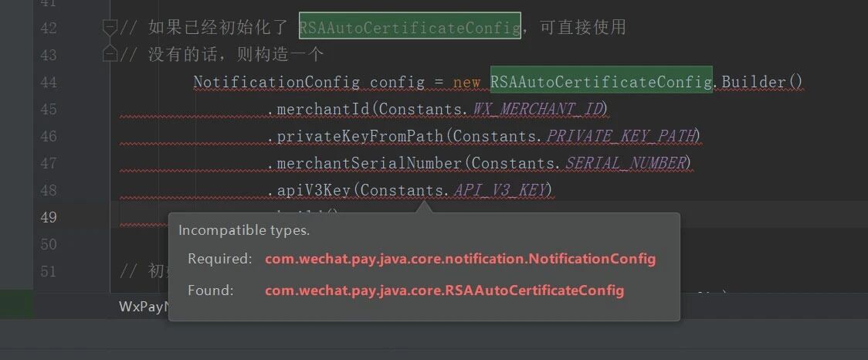The width and height of the screenshot is (868, 360).
Task: Click RSAAutoCertificateConfig after the new keyword
Action: (x=601, y=80)
